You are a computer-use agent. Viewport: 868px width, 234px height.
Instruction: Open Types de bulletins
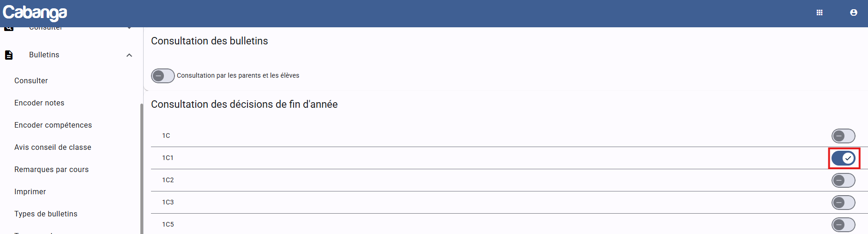tap(46, 214)
